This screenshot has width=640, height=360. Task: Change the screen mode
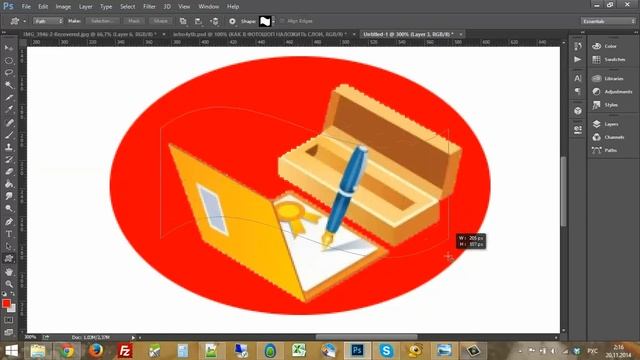point(9,332)
